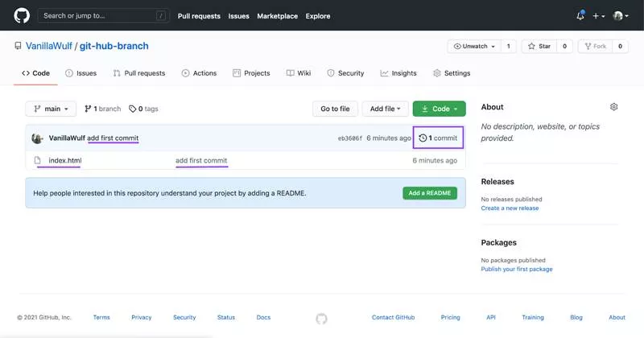Screen dimensions: 644x338
Task: Open the VanillaWulf owner link
Action: [x=49, y=46]
